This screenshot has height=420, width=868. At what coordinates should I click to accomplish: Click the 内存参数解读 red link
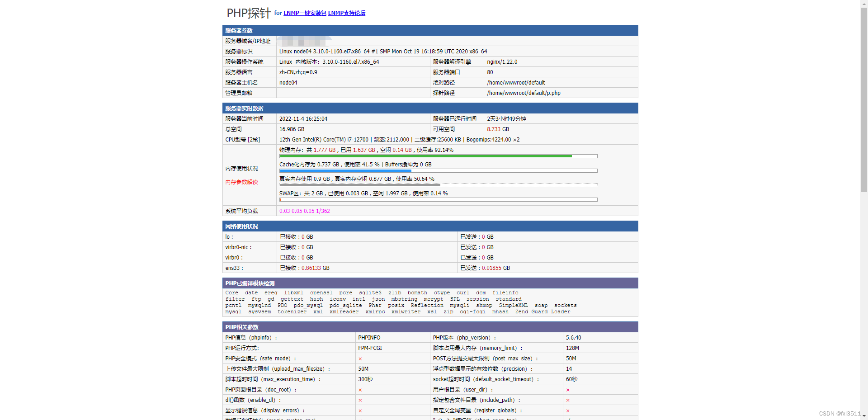point(241,182)
